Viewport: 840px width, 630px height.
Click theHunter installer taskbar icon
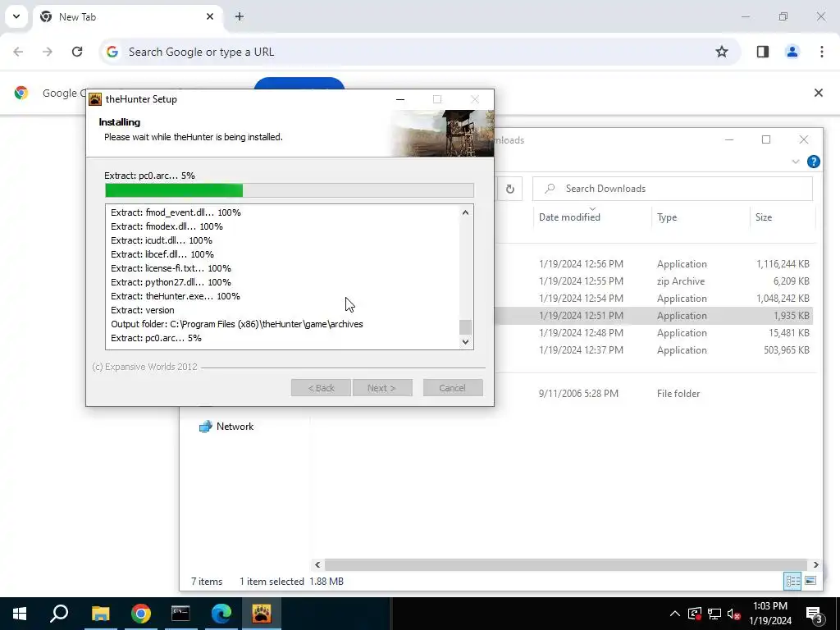pos(262,614)
